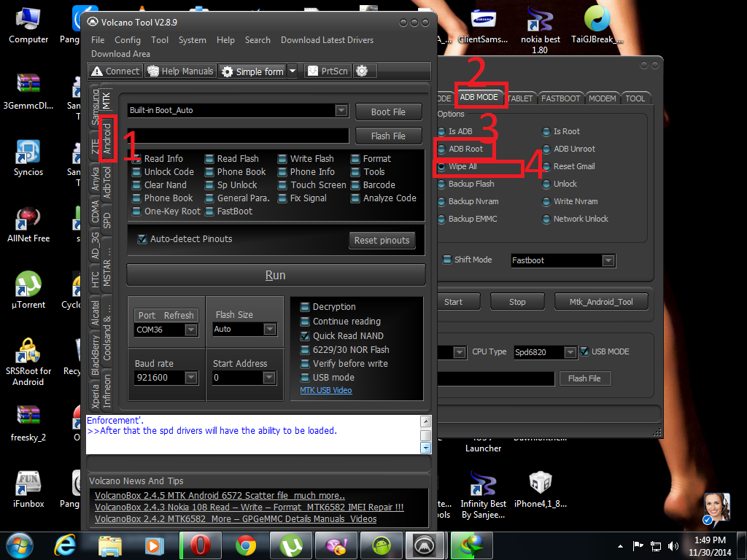This screenshot has width=747, height=560.
Task: Click the Connect button
Action: 116,71
